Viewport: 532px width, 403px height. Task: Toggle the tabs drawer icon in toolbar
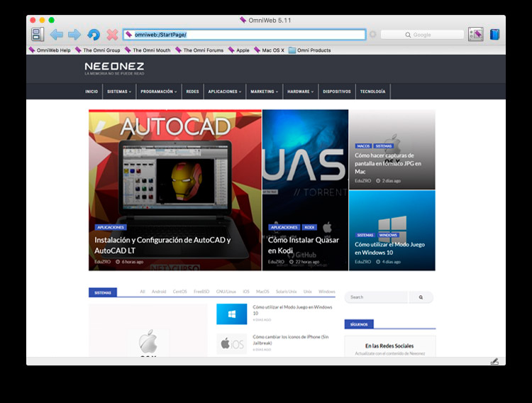[38, 35]
